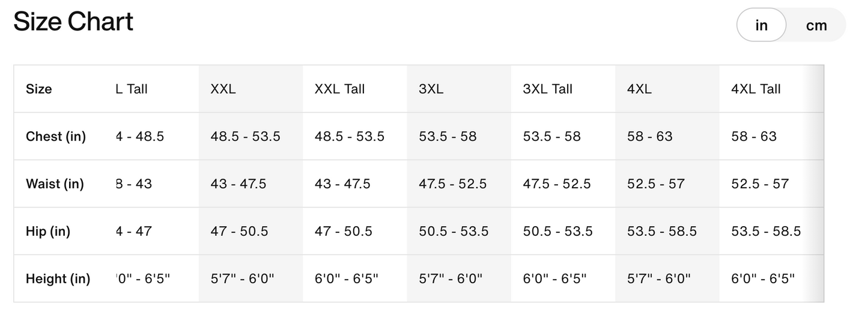Switch units to cm

pos(816,25)
